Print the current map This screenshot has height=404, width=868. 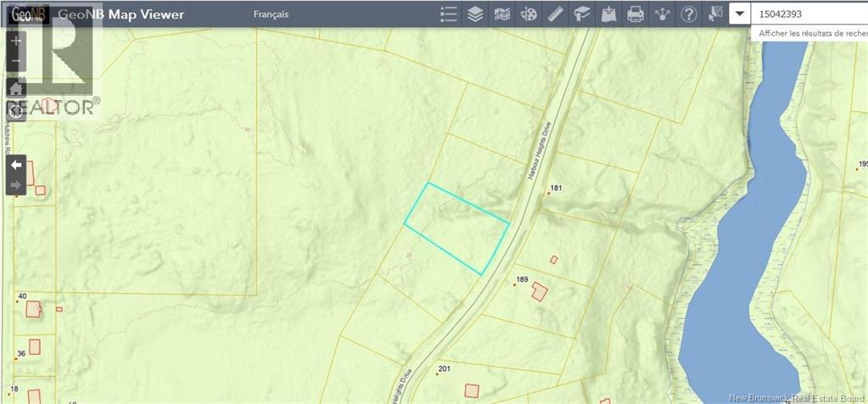click(x=635, y=14)
